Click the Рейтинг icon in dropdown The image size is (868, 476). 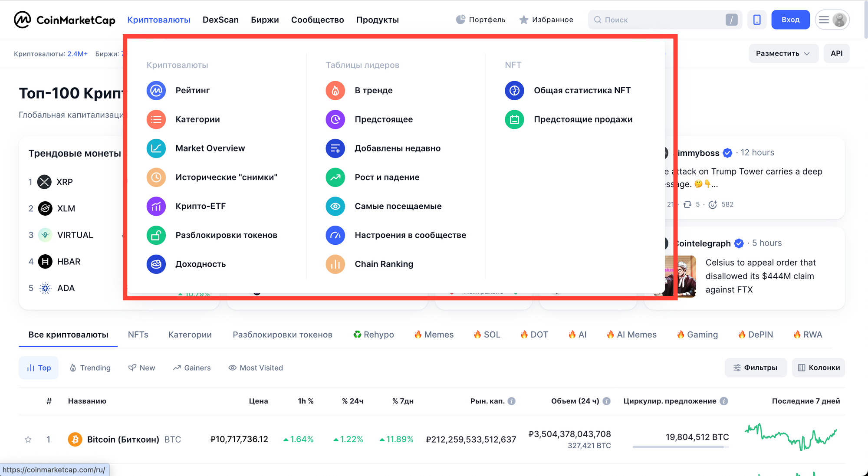click(156, 90)
